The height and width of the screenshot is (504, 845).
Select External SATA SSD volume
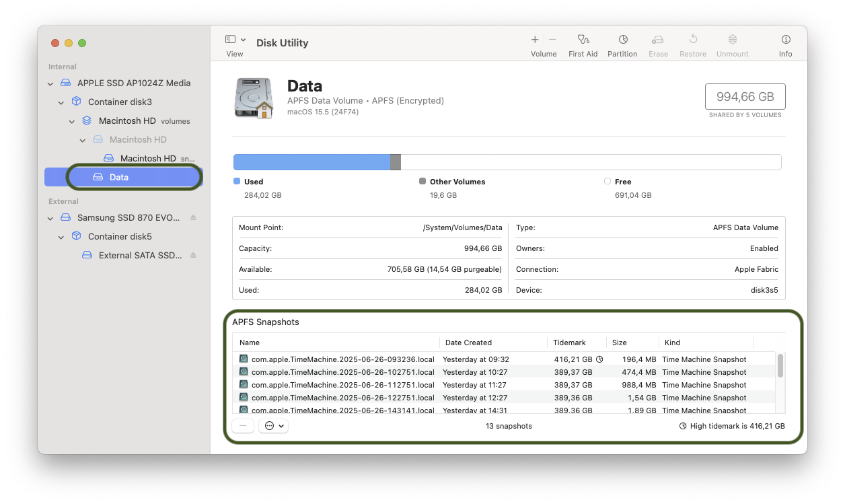pyautogui.click(x=141, y=255)
